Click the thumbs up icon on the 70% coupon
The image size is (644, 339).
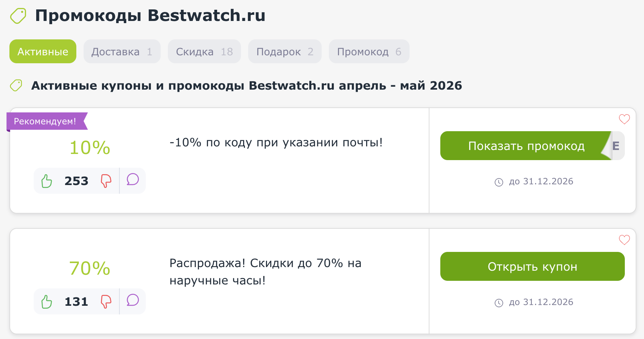pos(46,301)
